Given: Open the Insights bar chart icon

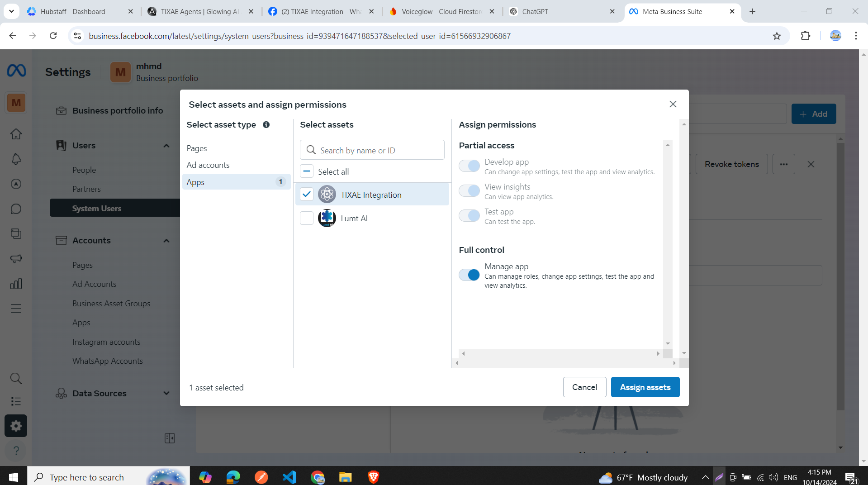Looking at the screenshot, I should [x=16, y=283].
